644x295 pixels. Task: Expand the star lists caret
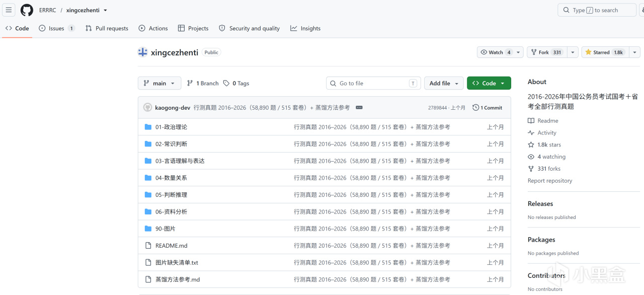point(634,52)
